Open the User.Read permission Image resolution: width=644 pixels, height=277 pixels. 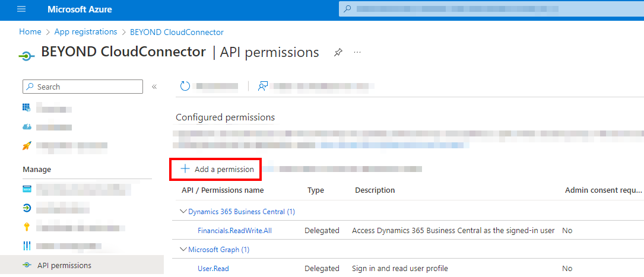(213, 269)
